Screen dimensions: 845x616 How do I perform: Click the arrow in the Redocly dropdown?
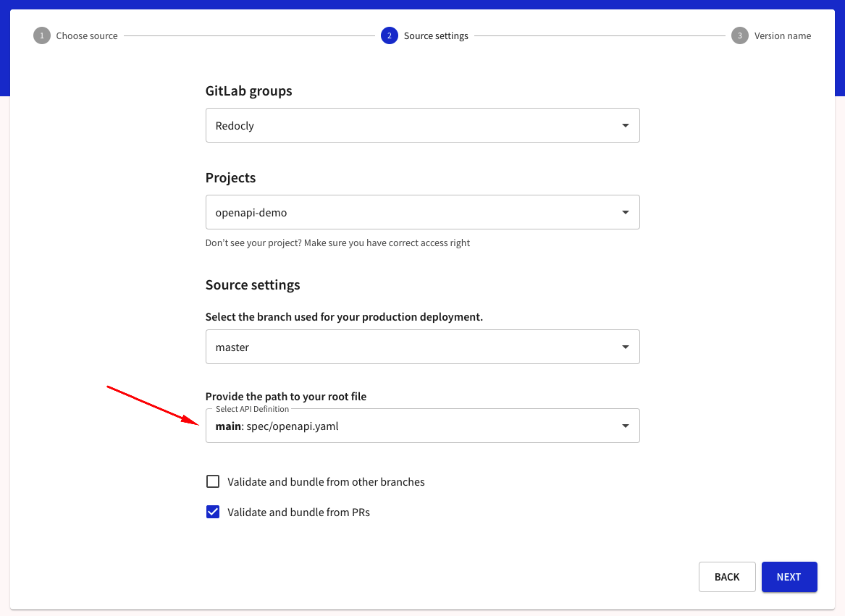(625, 125)
